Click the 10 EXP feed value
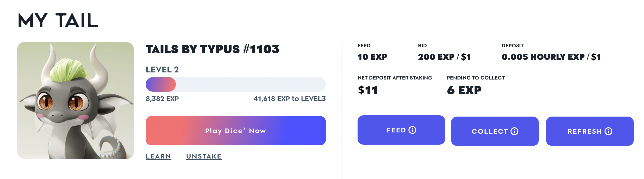644x179 pixels. click(372, 57)
